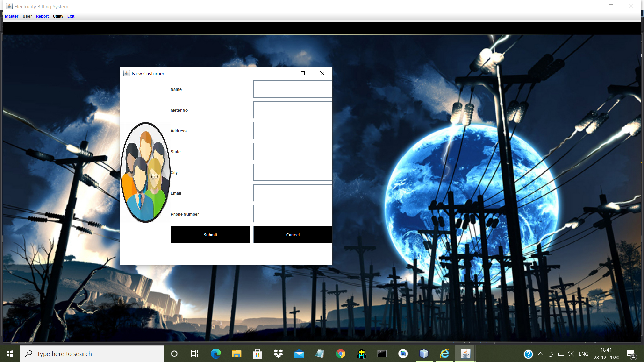Open Google Chrome from the taskbar
644x362 pixels.
pyautogui.click(x=340, y=353)
